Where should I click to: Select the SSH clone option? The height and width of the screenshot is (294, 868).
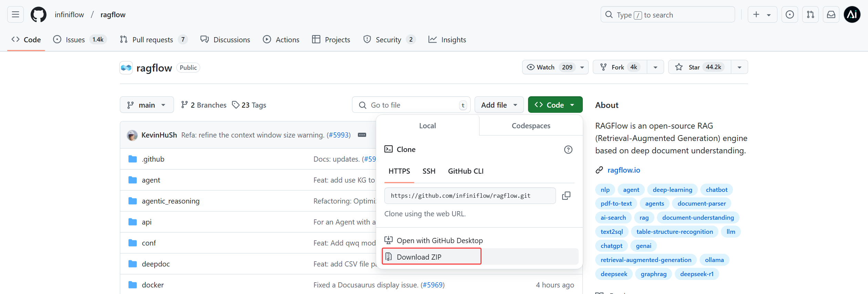coord(429,171)
